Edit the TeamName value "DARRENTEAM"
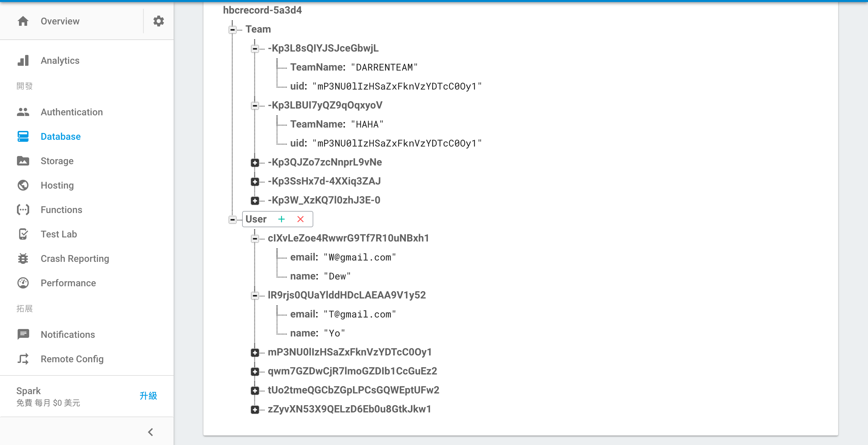This screenshot has width=868, height=445. 384,67
